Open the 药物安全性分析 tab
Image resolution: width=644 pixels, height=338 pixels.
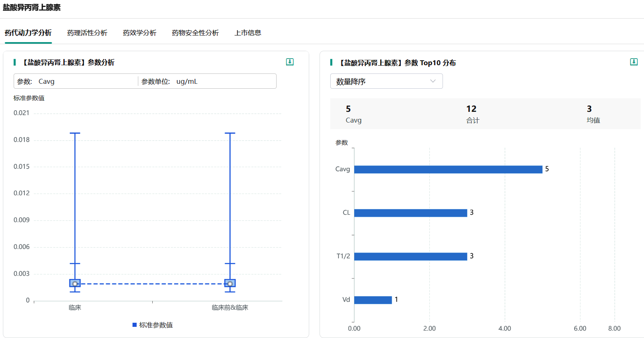tap(195, 33)
